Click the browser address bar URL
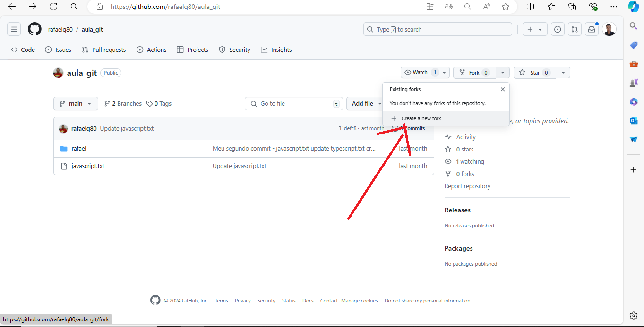644x327 pixels. click(x=165, y=7)
